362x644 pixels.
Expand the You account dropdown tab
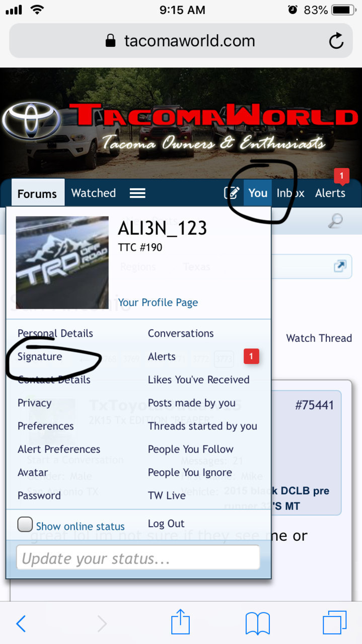point(258,193)
